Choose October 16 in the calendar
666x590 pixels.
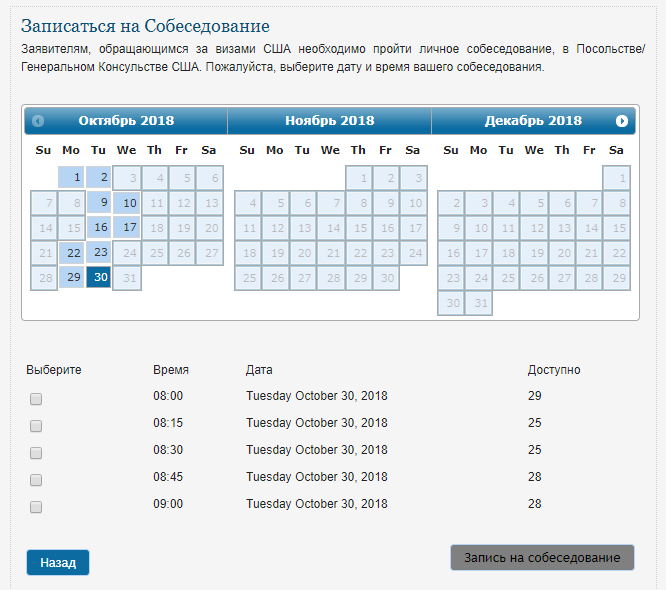click(99, 228)
